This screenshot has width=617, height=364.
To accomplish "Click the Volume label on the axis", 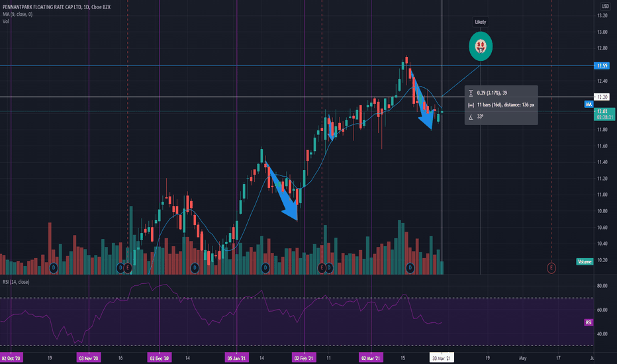I will tap(585, 261).
